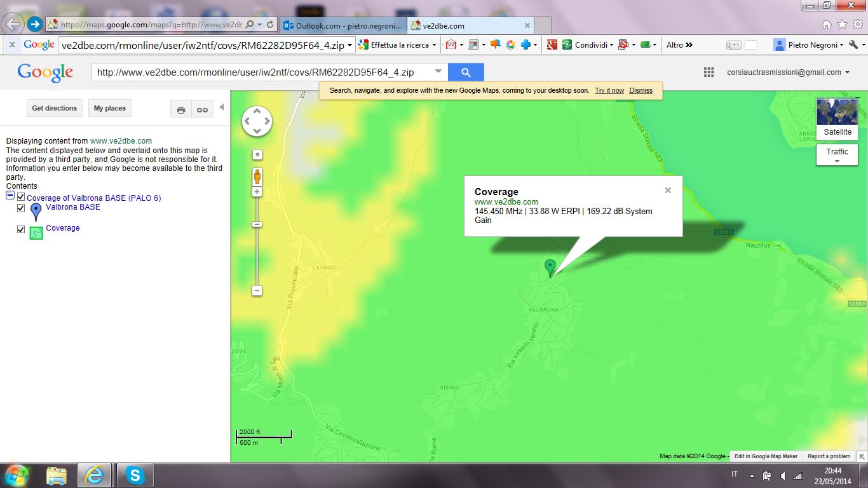Click the Coverage of Valbrona BASE link
Viewport: 868px width, 488px height.
94,198
